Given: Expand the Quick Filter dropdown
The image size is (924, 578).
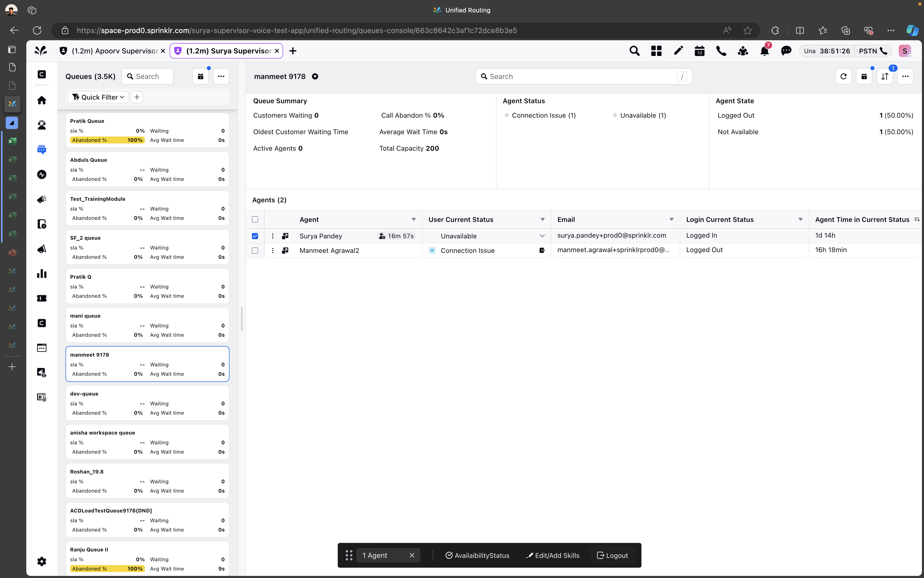Looking at the screenshot, I should point(98,97).
